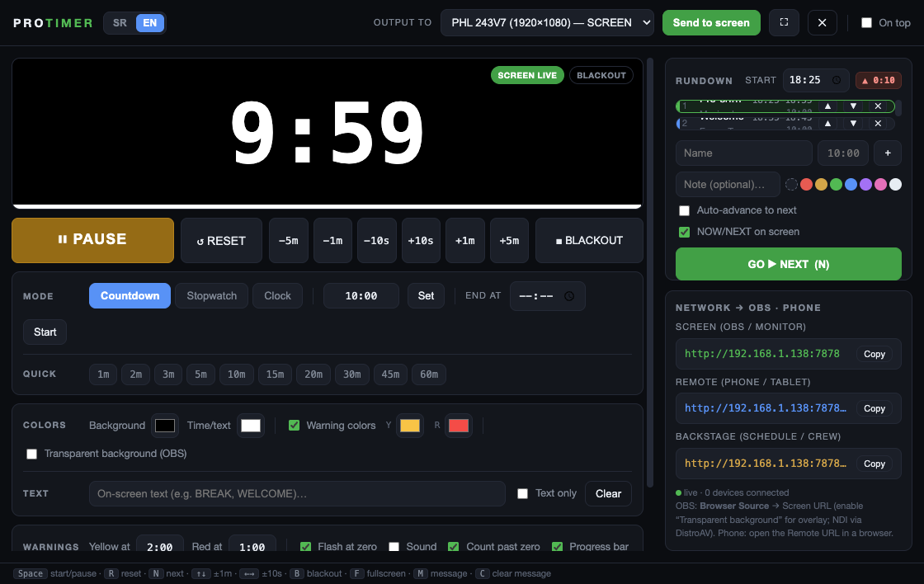Reset the timer

(x=221, y=240)
